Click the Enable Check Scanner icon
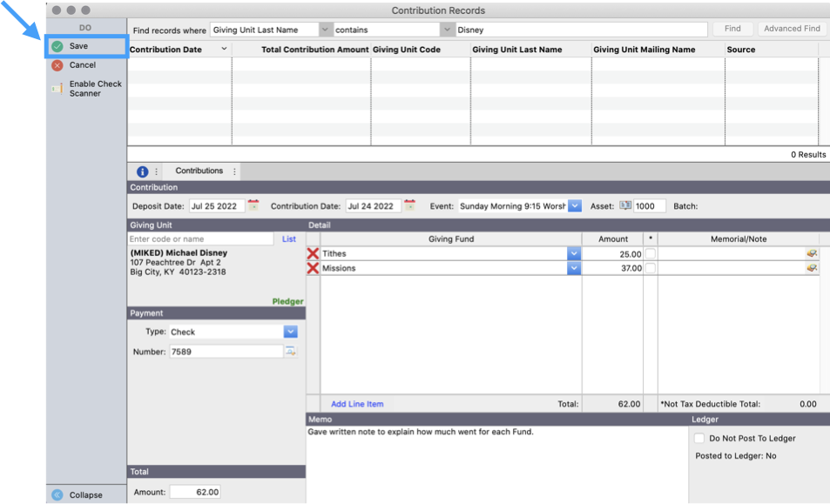The width and height of the screenshot is (830, 504). coord(56,87)
